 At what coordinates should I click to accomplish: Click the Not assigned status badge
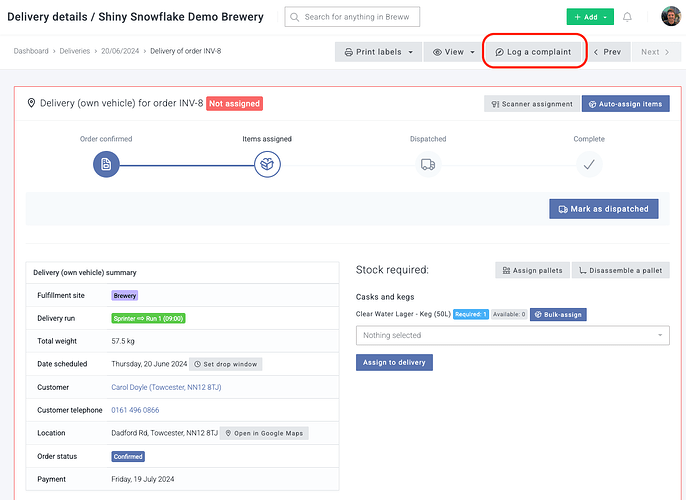(234, 104)
